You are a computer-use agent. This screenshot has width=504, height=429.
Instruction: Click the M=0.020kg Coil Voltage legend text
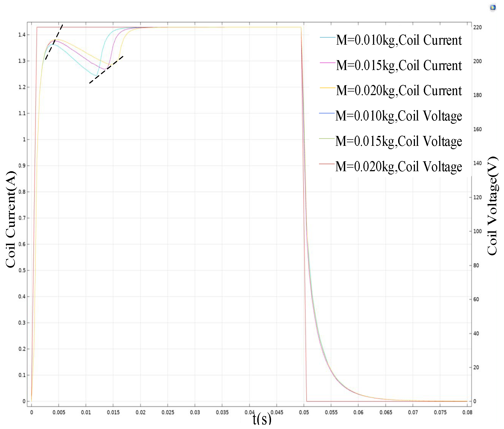click(x=398, y=167)
